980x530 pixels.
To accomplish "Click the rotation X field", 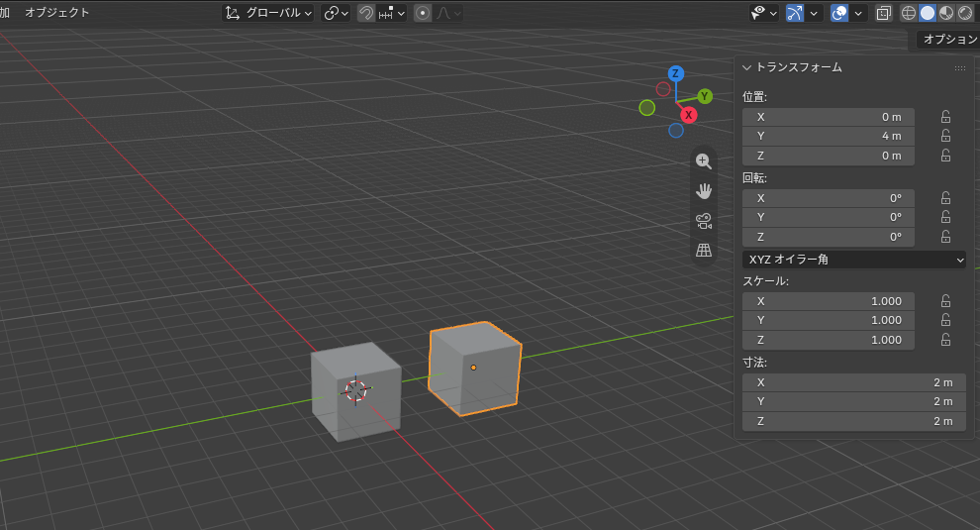I will pyautogui.click(x=829, y=198).
